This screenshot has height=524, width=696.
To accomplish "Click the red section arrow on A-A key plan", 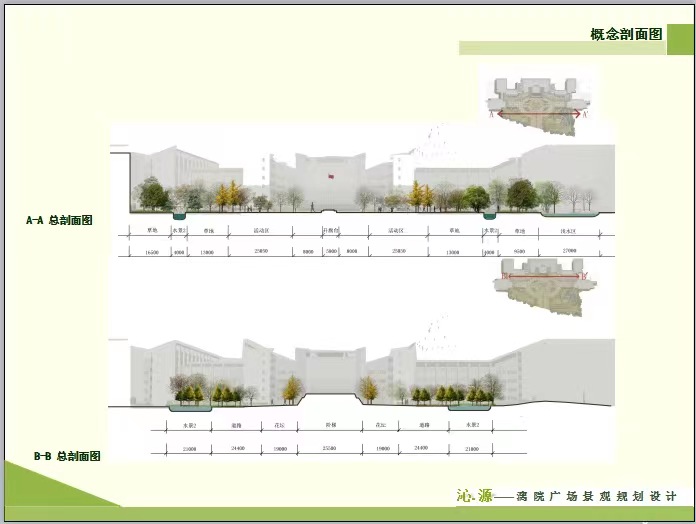I will click(x=541, y=114).
